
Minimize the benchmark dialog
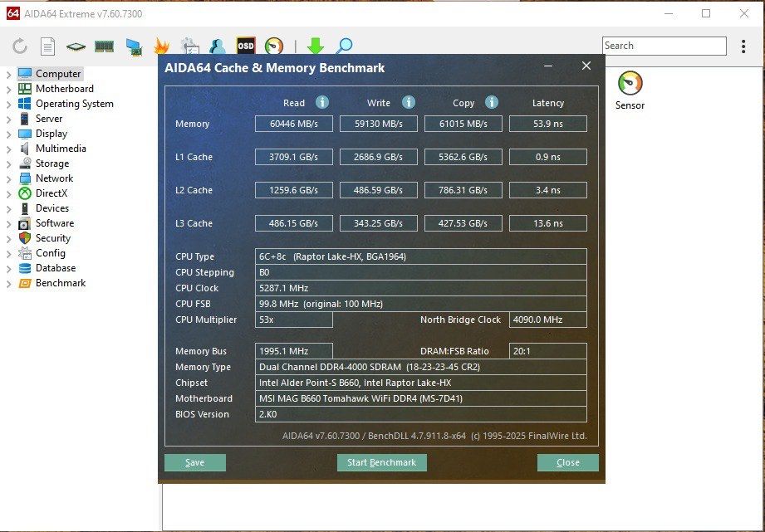(548, 66)
